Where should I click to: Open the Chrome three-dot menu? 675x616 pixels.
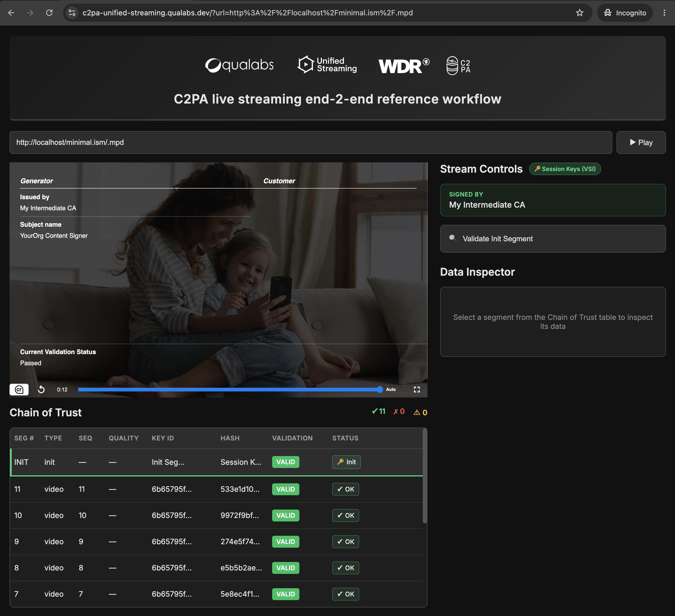(664, 13)
